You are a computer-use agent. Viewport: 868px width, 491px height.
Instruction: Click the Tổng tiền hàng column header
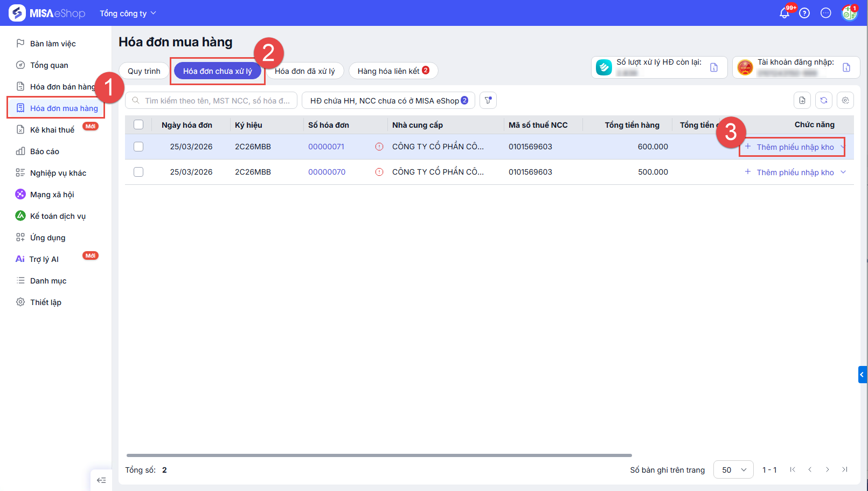point(632,125)
